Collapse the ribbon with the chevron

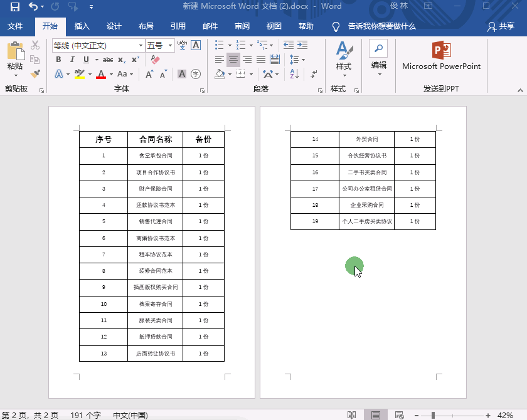[x=520, y=90]
